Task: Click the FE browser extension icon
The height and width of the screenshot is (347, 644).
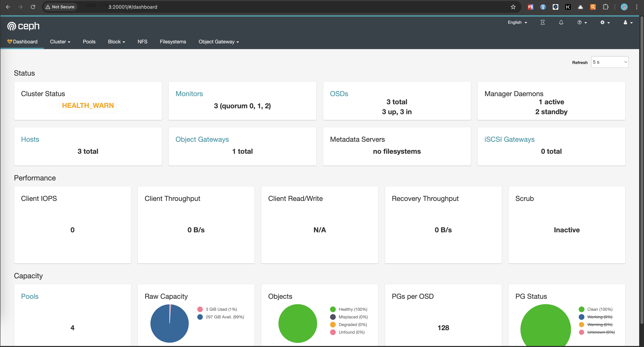Action: (x=531, y=7)
